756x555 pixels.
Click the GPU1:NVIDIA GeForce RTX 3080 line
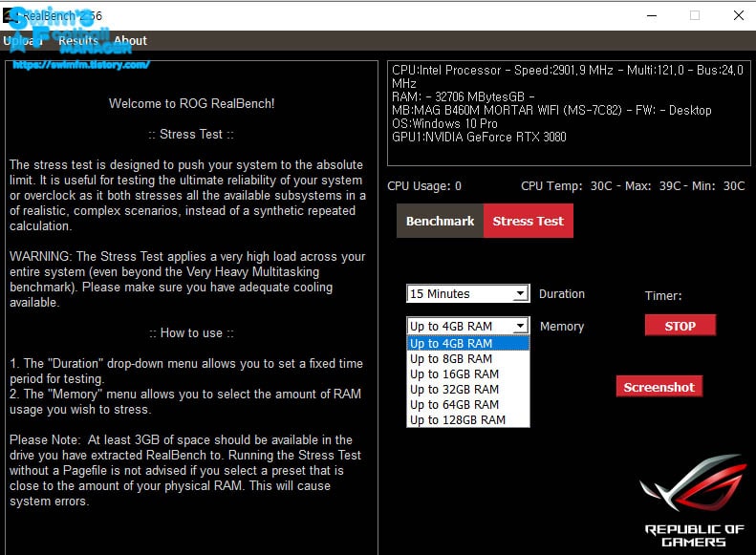479,137
